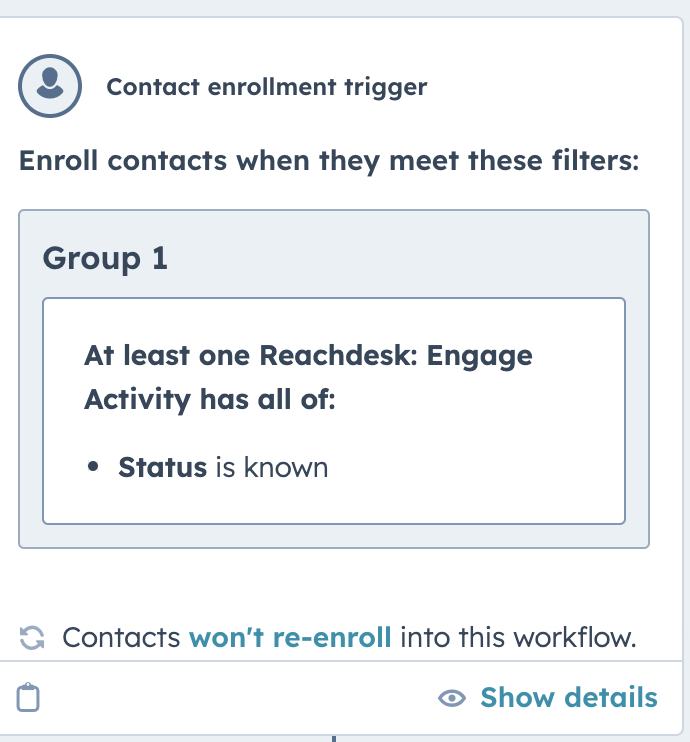Open the Show details link

pyautogui.click(x=569, y=698)
